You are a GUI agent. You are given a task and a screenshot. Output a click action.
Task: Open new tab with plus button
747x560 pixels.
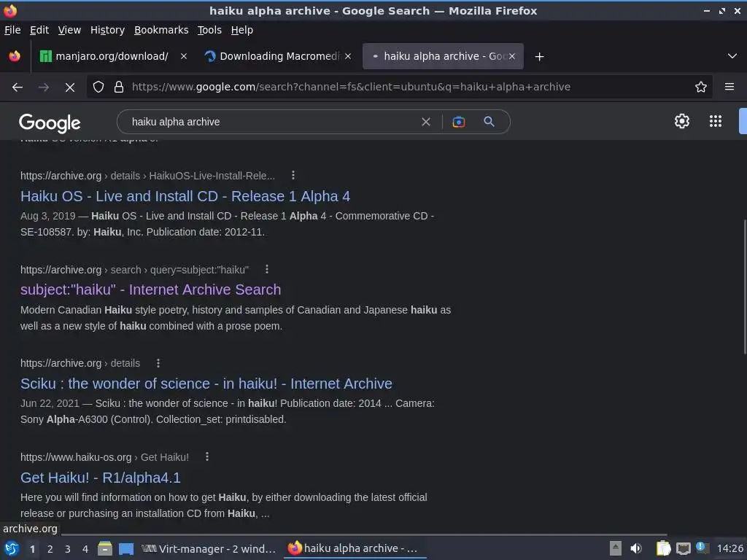point(539,57)
